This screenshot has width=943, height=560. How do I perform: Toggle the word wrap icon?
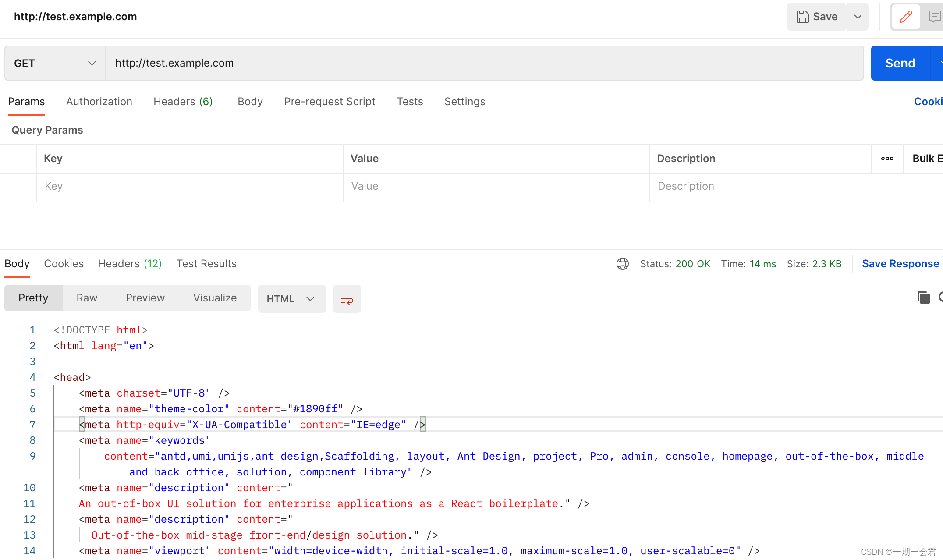[x=347, y=299]
